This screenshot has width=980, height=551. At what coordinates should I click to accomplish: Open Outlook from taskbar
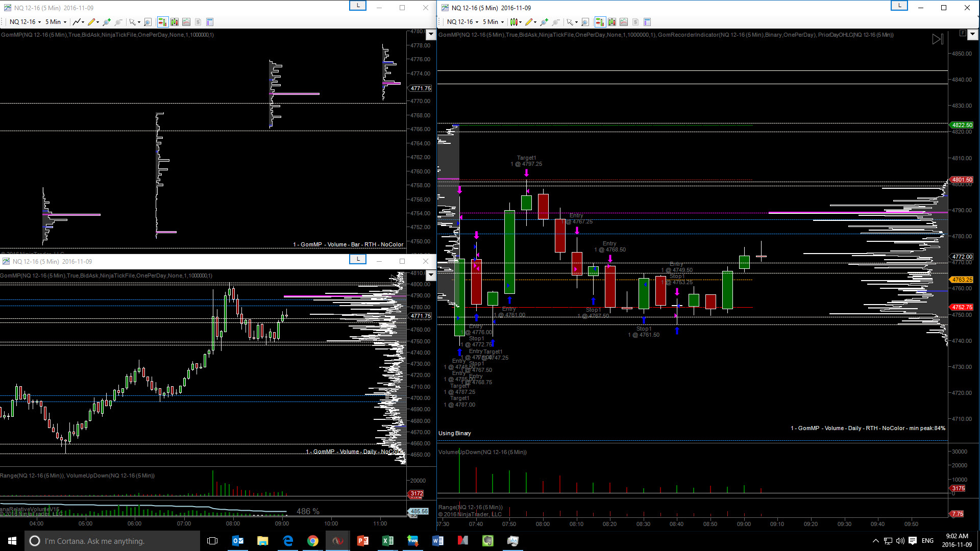tap(238, 541)
